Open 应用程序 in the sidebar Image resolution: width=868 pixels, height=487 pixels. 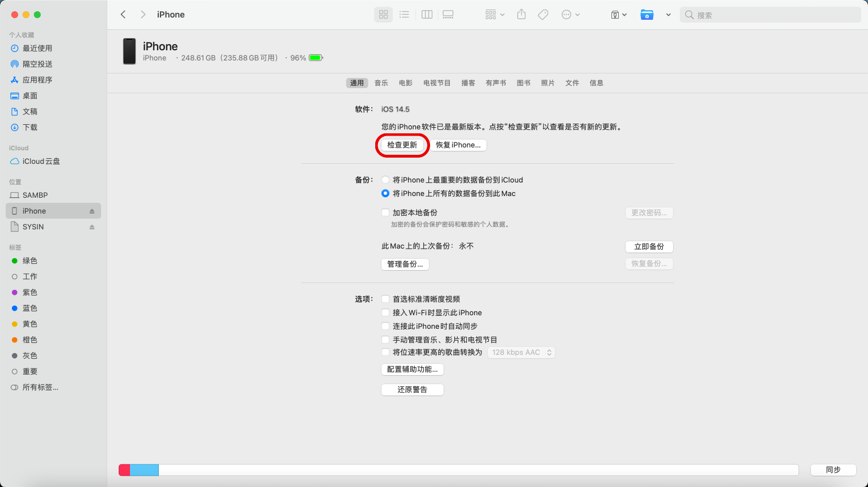(x=53, y=80)
